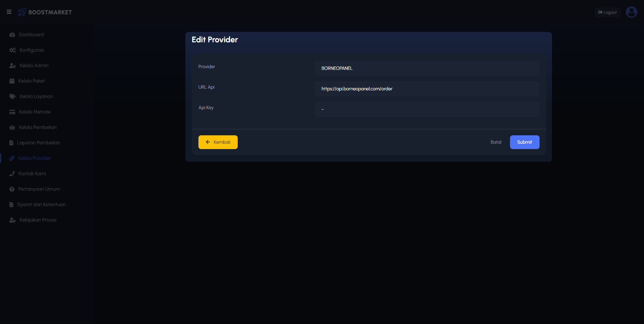
Task: Open Kontak Kami page
Action: tap(32, 174)
